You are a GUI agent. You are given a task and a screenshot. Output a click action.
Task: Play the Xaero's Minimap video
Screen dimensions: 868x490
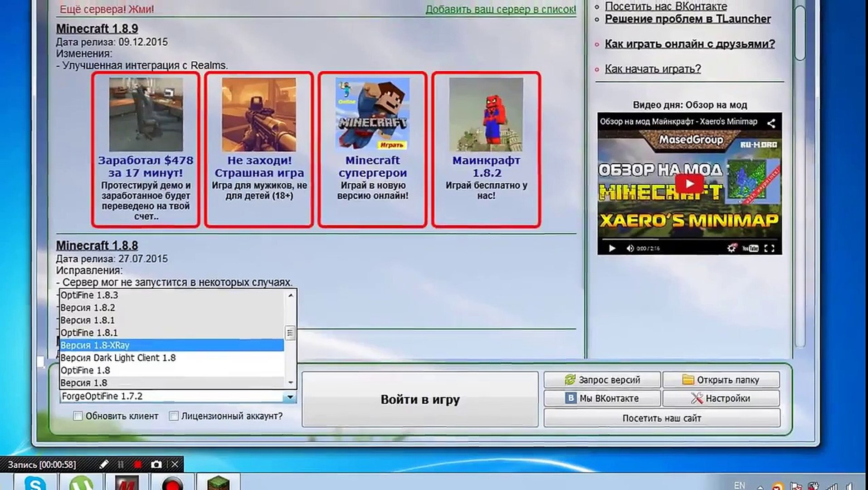click(x=689, y=183)
